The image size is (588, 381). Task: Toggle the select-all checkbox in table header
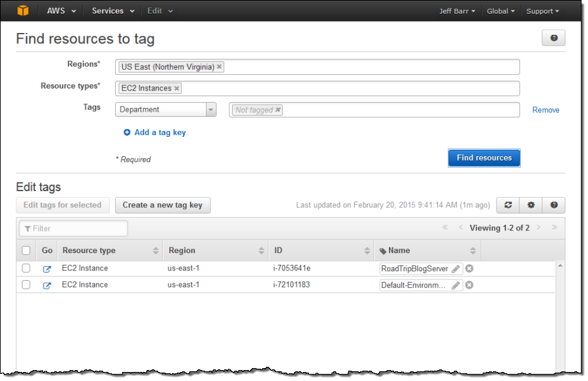(x=26, y=251)
